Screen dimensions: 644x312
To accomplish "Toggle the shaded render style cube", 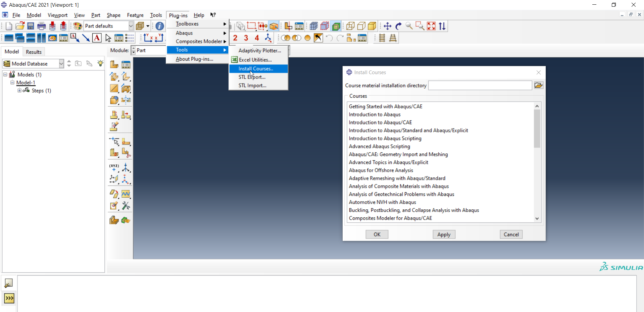I will coord(372,26).
